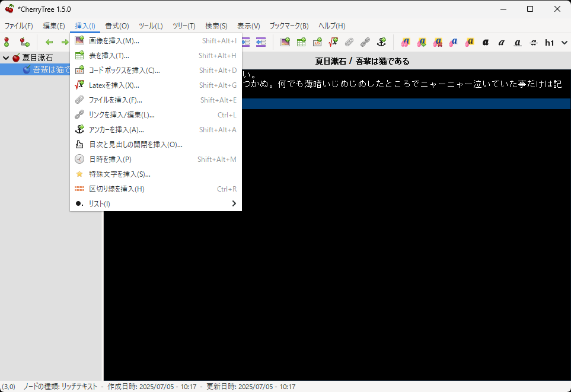Go back to previously visited node
571x392 pixels.
[49, 42]
